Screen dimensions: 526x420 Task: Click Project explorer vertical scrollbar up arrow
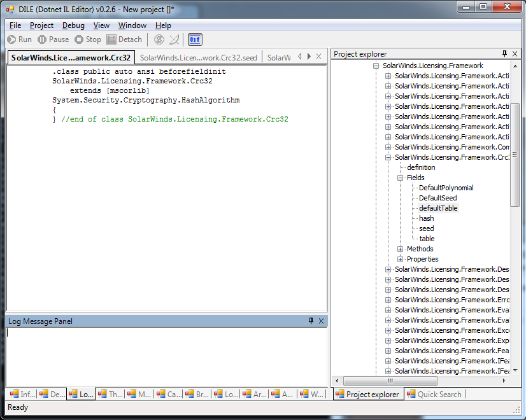coord(515,66)
